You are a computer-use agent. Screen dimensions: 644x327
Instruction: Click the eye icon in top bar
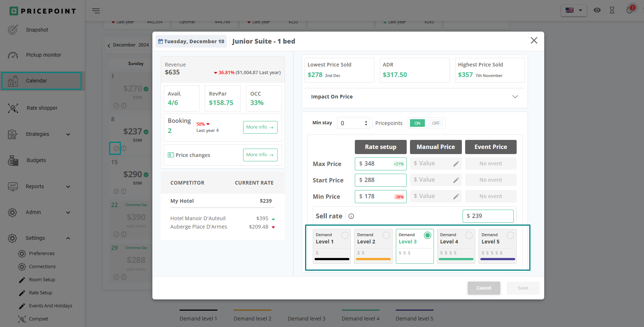click(597, 10)
